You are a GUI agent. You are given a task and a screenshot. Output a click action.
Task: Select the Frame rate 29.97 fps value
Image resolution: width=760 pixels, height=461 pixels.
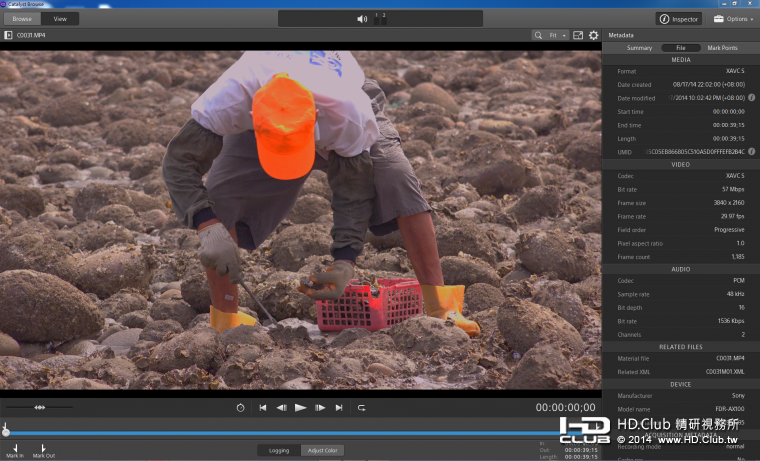coord(732,216)
